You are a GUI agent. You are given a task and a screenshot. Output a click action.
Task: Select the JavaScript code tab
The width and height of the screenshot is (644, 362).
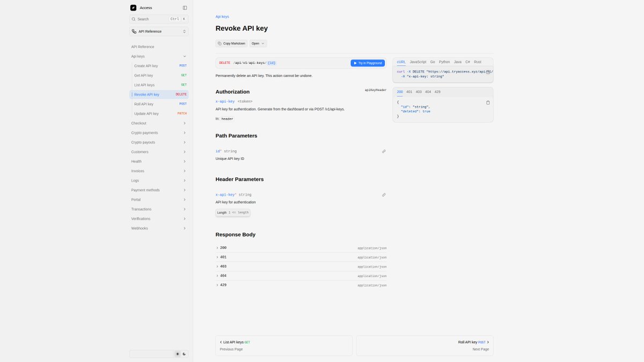coord(418,62)
